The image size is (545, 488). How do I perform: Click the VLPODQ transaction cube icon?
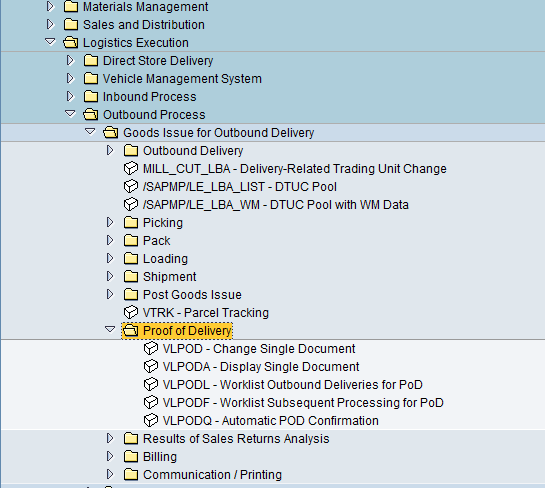click(151, 421)
